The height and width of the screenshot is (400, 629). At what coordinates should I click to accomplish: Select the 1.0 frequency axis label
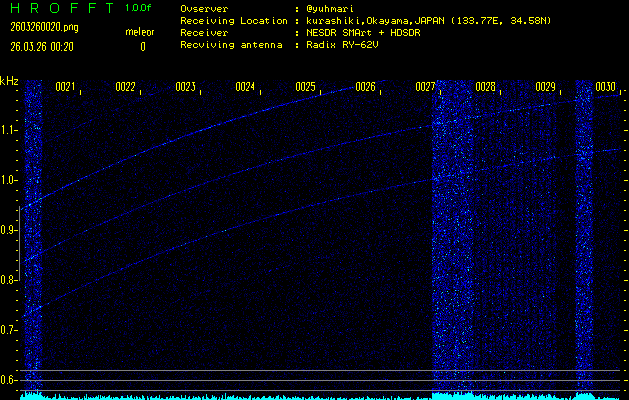[x=9, y=180]
